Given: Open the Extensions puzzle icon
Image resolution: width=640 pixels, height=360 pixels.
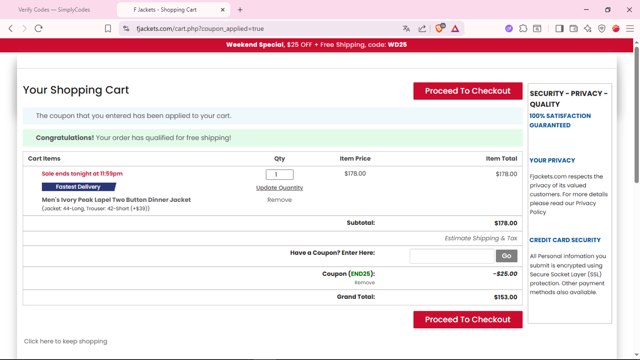Looking at the screenshot, I should pos(523,29).
